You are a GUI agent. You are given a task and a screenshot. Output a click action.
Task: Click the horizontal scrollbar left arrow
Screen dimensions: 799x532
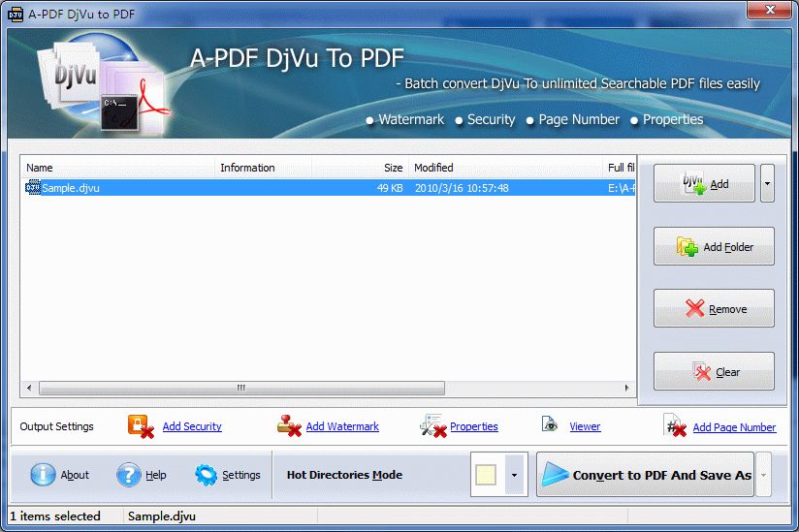pos(29,388)
